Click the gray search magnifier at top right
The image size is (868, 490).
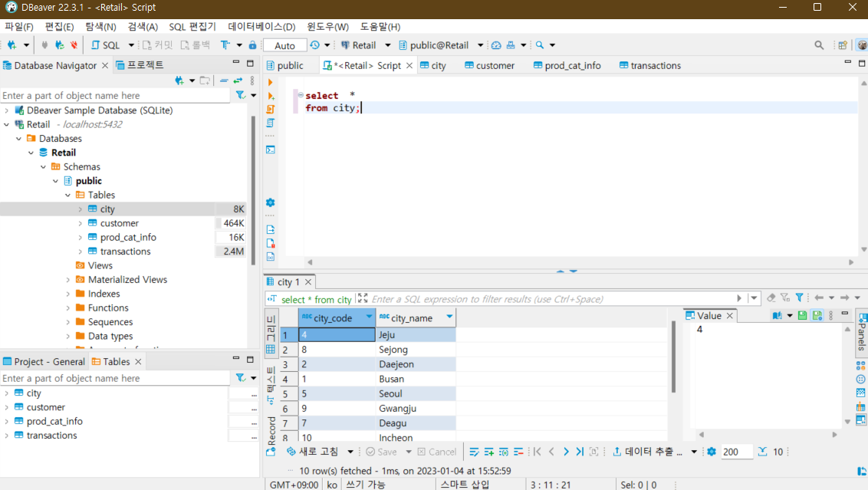pos(819,45)
